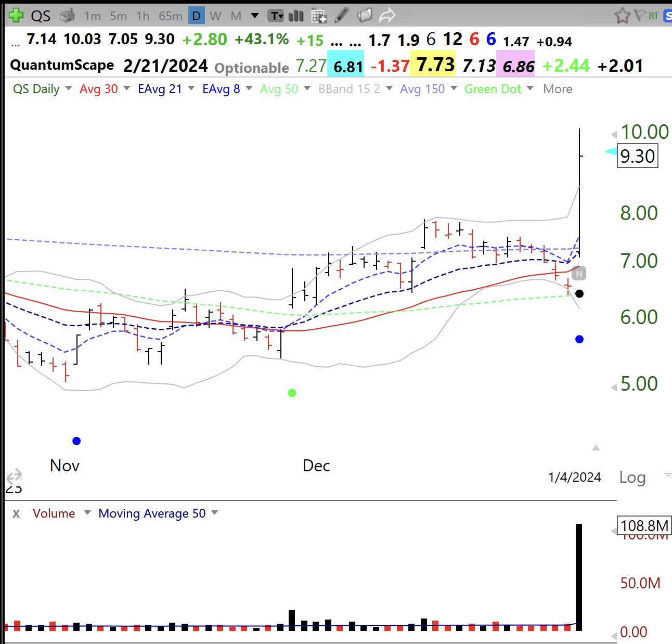The height and width of the screenshot is (644, 672).
Task: Click the Optionable label
Action: (x=252, y=68)
